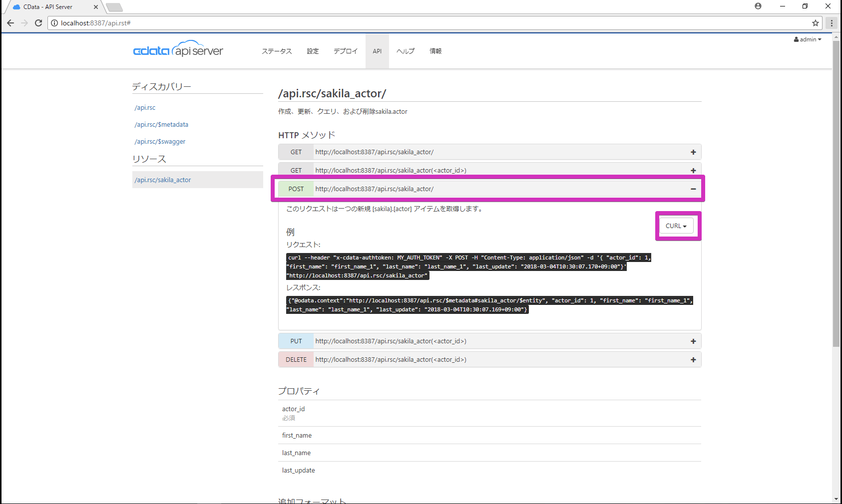842x504 pixels.
Task: Open the 設定 menu item
Action: pyautogui.click(x=313, y=51)
